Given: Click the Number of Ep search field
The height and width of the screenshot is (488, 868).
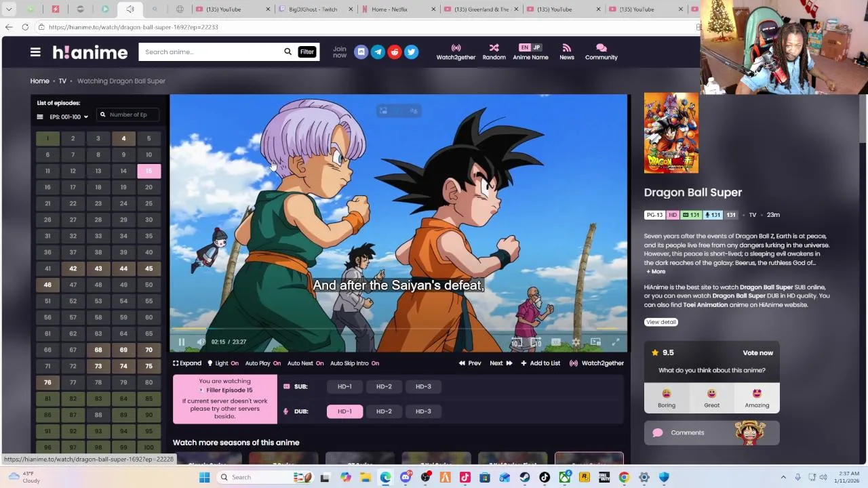Looking at the screenshot, I should point(128,115).
